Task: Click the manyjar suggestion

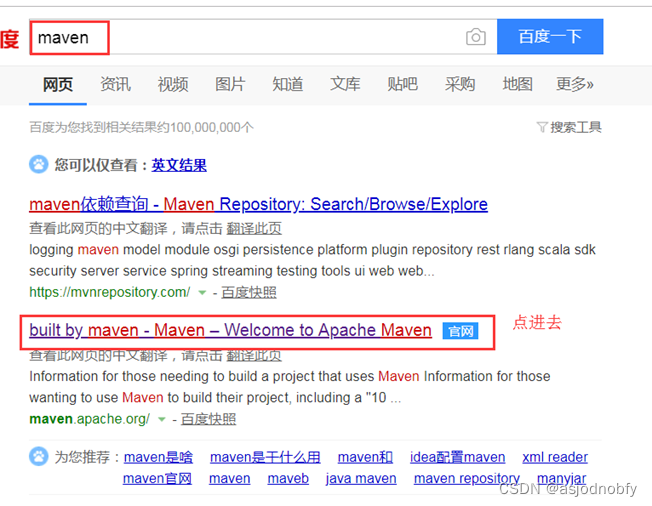Action: coord(562,479)
